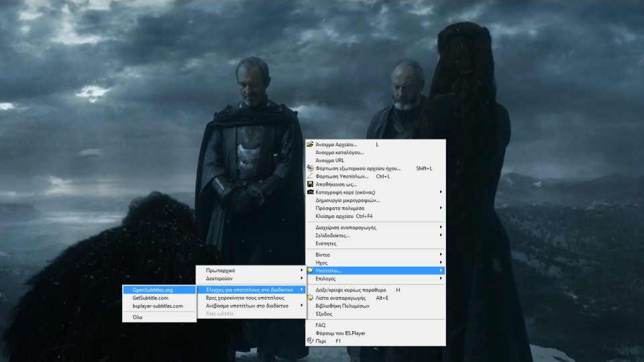Click the playlist icon beside Λίστα αναπαραγωγής
Viewport: 644px width, 362px height.
click(x=310, y=298)
